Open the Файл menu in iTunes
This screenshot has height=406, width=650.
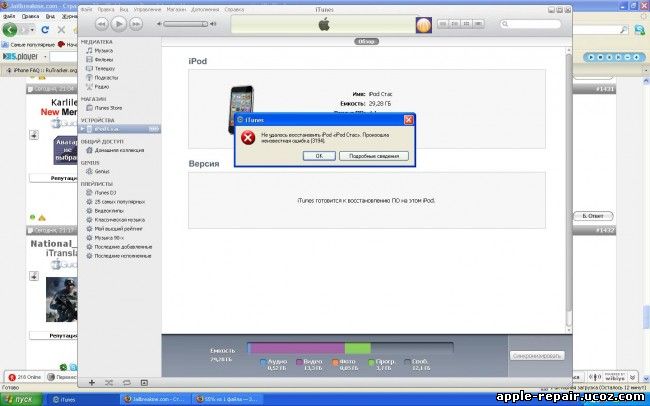click(86, 9)
